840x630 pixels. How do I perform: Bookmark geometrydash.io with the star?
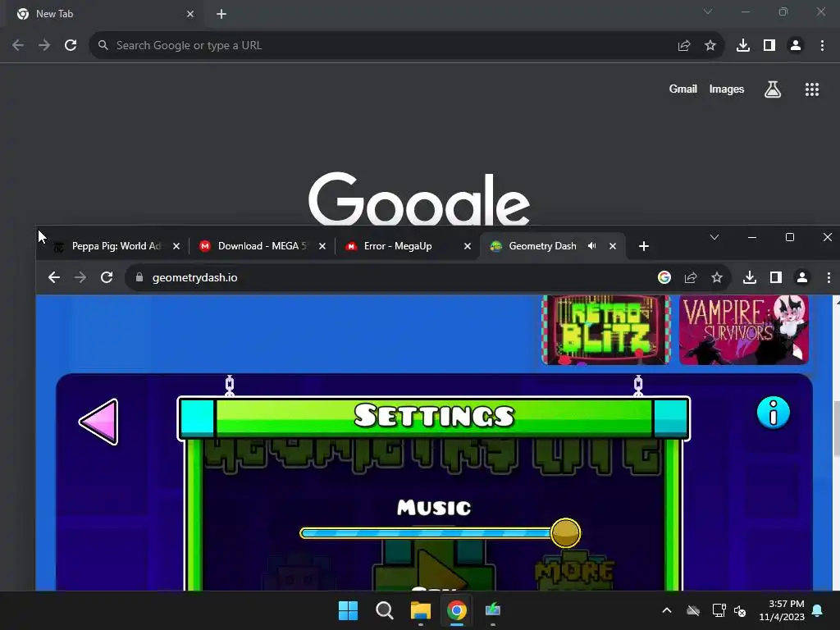pos(717,277)
